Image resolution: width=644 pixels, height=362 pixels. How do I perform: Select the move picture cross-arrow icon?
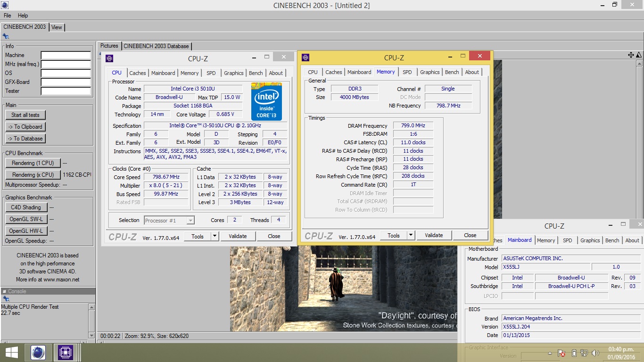click(x=631, y=55)
